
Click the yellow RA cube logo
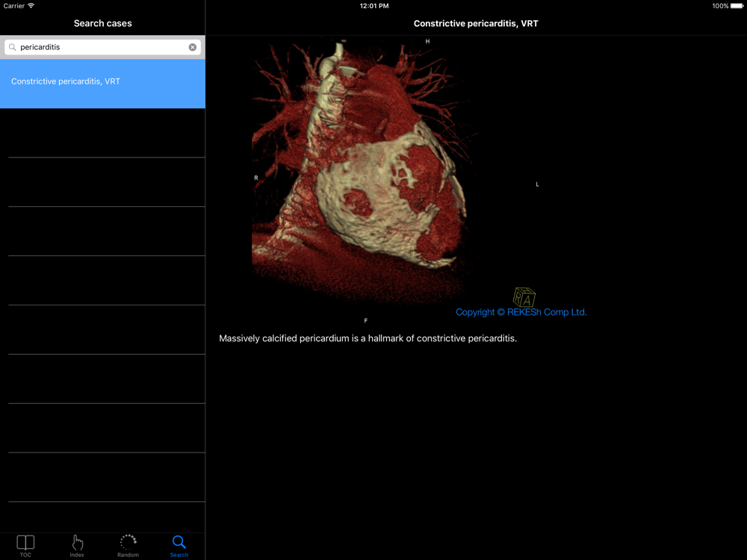524,297
